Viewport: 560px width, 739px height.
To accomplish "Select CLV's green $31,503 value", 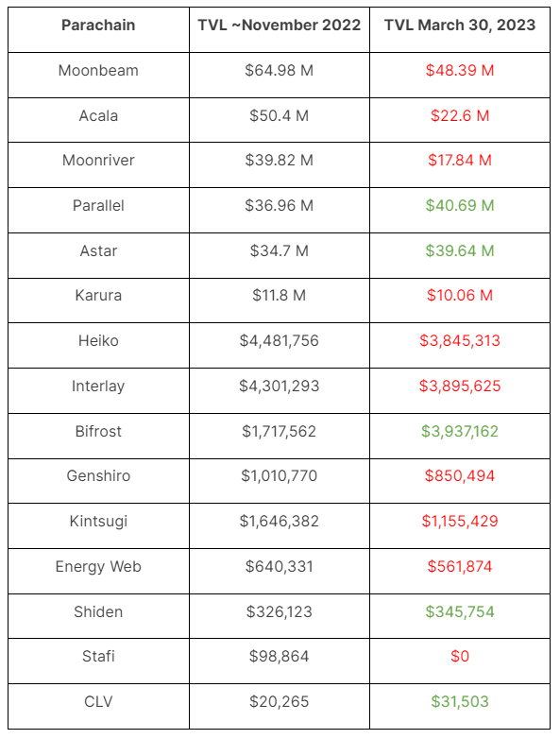I will coord(460,702).
